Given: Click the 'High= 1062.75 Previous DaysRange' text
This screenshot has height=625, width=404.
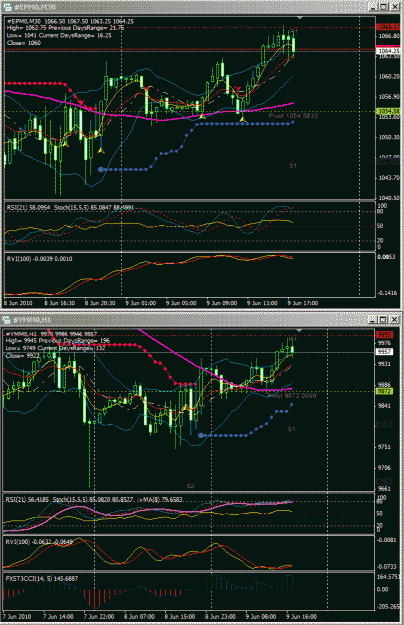Looking at the screenshot, I should coord(55,28).
